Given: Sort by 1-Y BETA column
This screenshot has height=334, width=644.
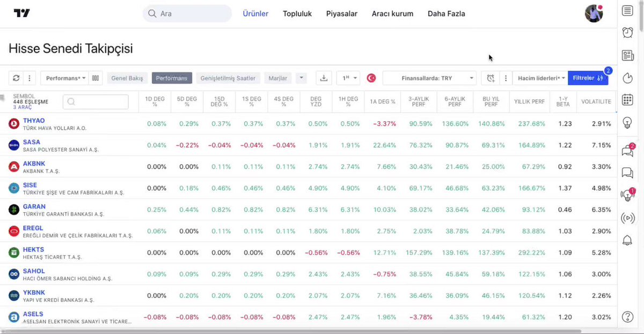Looking at the screenshot, I should click(x=563, y=101).
